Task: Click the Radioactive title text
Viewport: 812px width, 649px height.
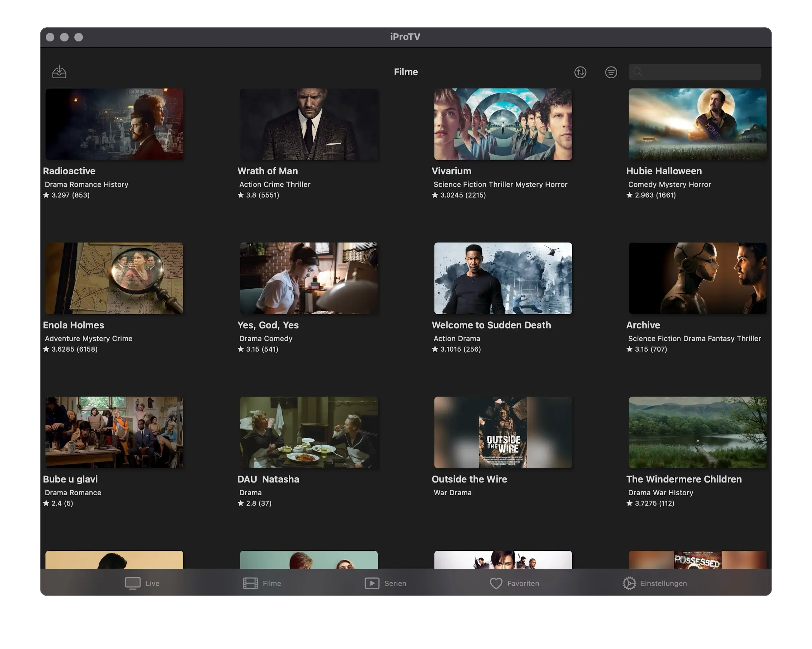Action: coord(69,171)
